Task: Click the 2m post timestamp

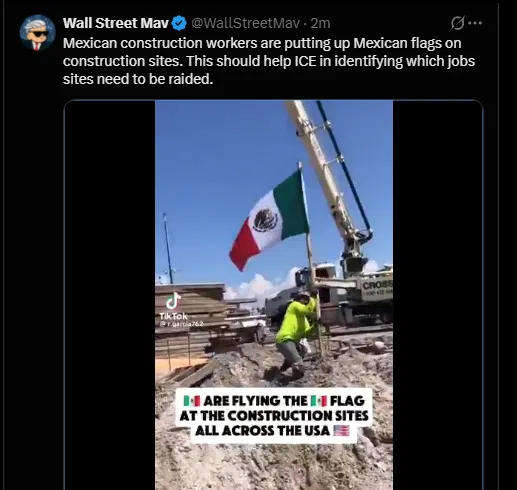Action: coord(320,23)
